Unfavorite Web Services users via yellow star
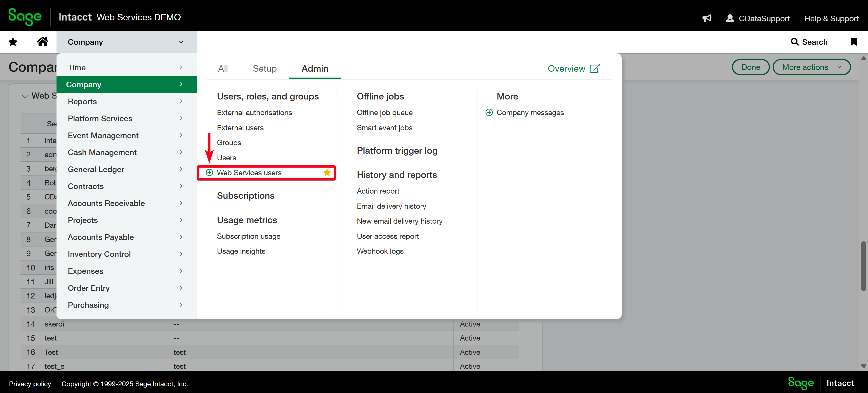This screenshot has width=868, height=393. click(327, 173)
